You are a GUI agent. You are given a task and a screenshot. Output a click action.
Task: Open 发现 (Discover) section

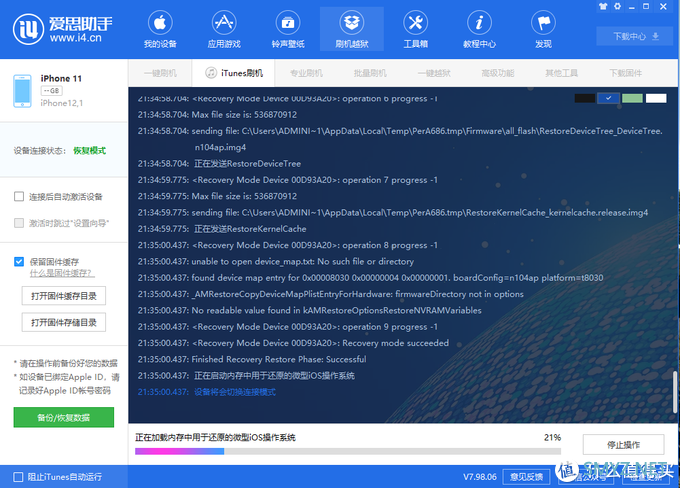543,29
